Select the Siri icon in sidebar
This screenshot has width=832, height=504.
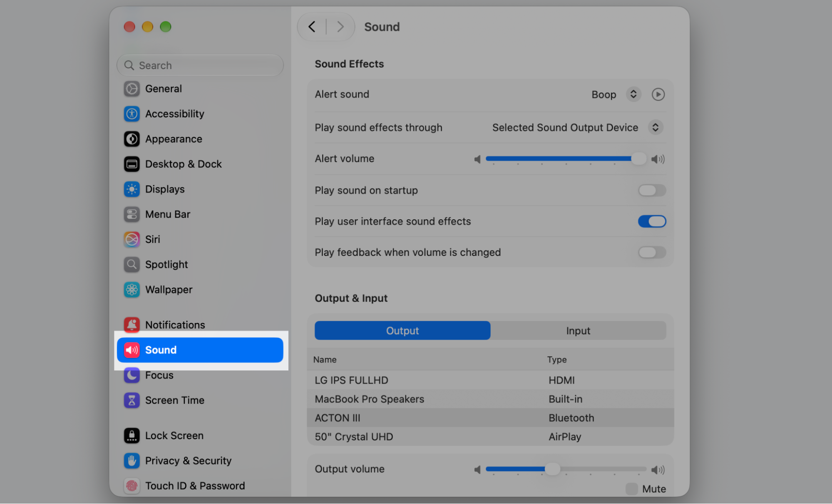coord(132,239)
